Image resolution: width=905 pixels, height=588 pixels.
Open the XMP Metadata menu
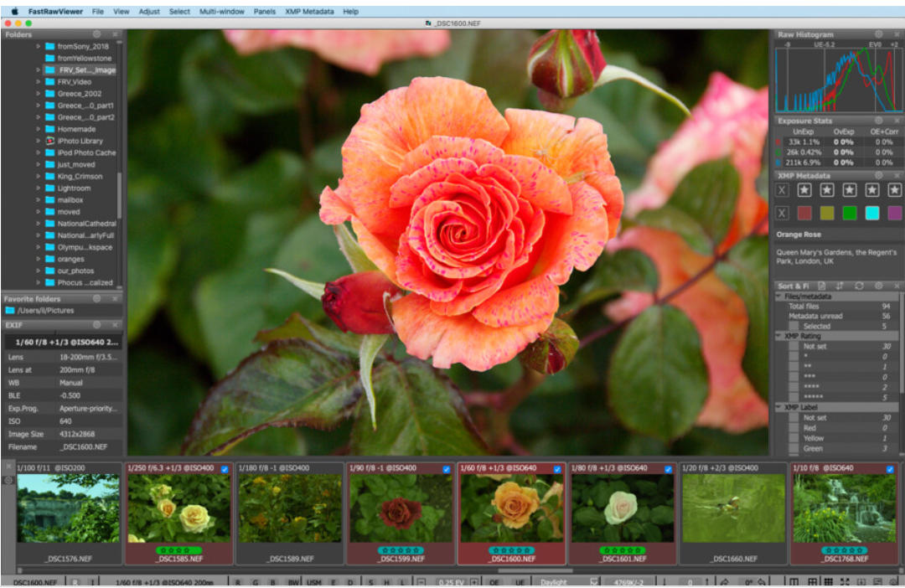309,12
